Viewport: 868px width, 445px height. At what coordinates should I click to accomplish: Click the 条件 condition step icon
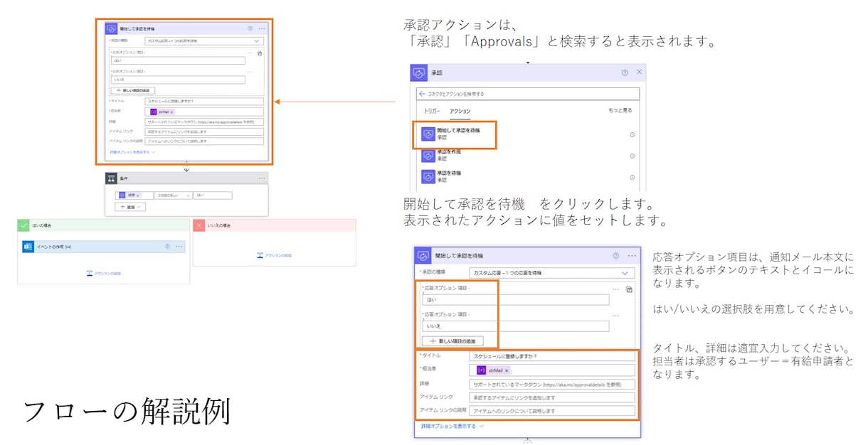[x=111, y=178]
